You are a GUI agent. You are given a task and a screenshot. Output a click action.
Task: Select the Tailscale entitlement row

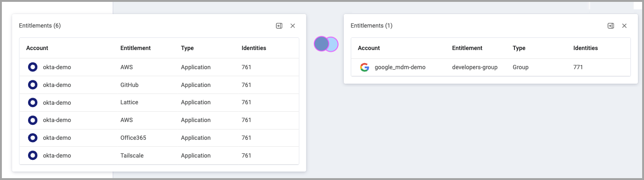click(159, 156)
